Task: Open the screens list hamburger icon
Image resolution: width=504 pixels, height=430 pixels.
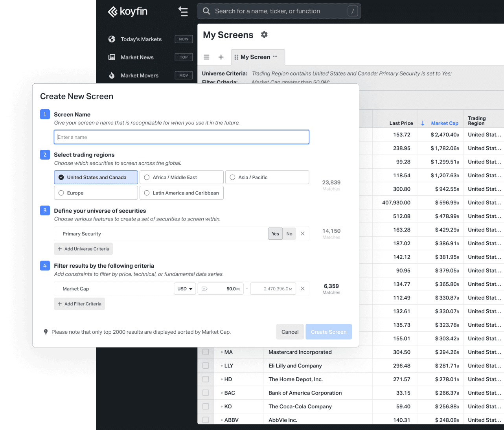Action: click(206, 57)
